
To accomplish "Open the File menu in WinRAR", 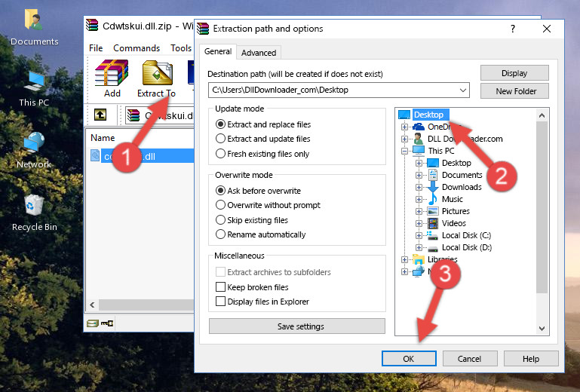I will tap(96, 48).
